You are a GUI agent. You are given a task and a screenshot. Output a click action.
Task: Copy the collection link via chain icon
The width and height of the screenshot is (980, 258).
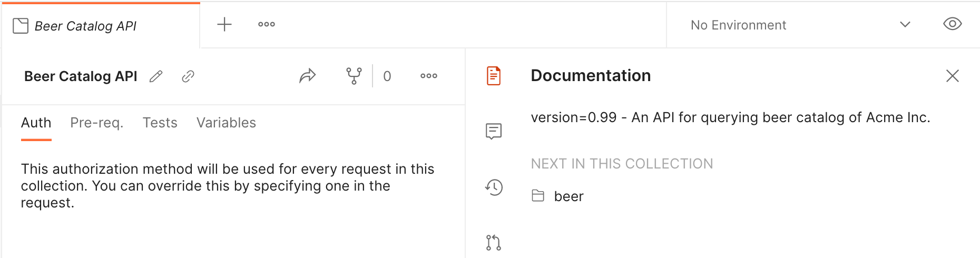(188, 76)
